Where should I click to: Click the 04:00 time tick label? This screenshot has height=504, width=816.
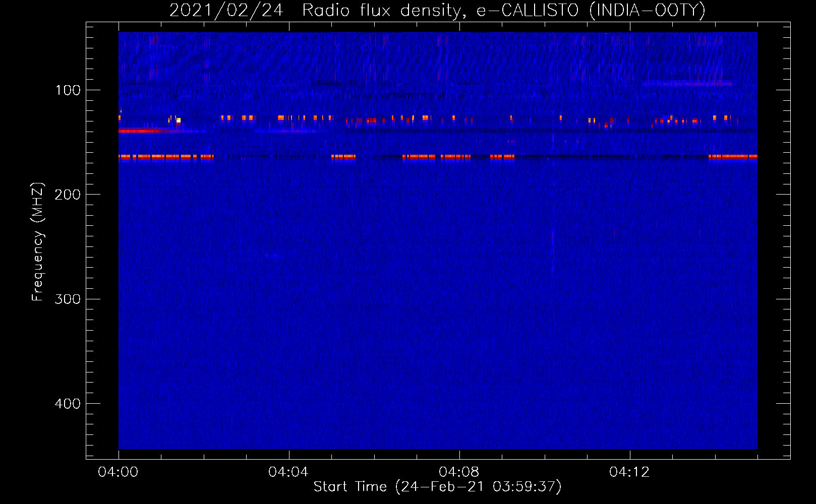coord(118,472)
